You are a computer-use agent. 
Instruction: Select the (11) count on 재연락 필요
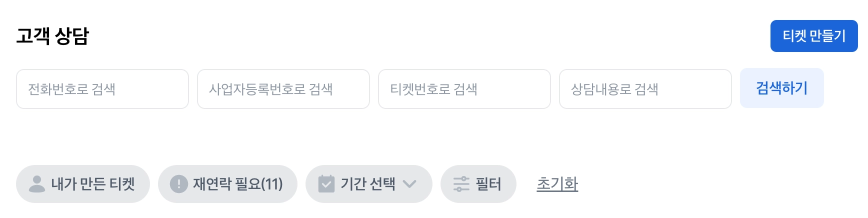272,184
